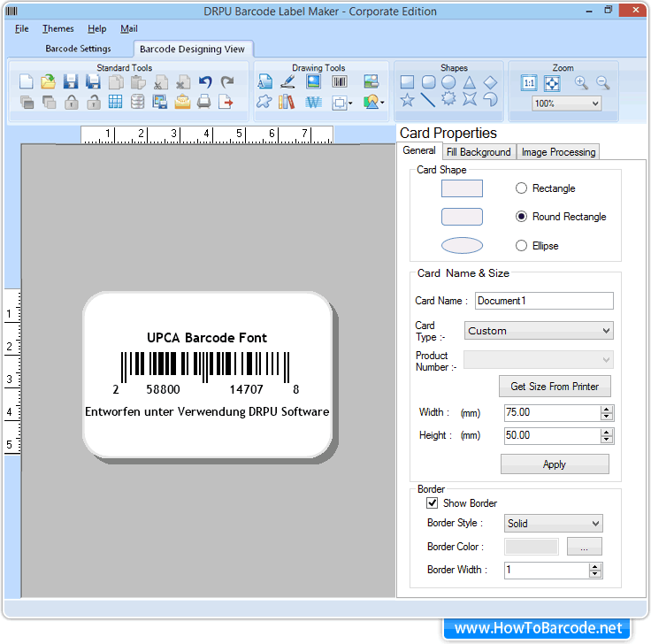Select the diagonal Line shape tool

tap(428, 101)
